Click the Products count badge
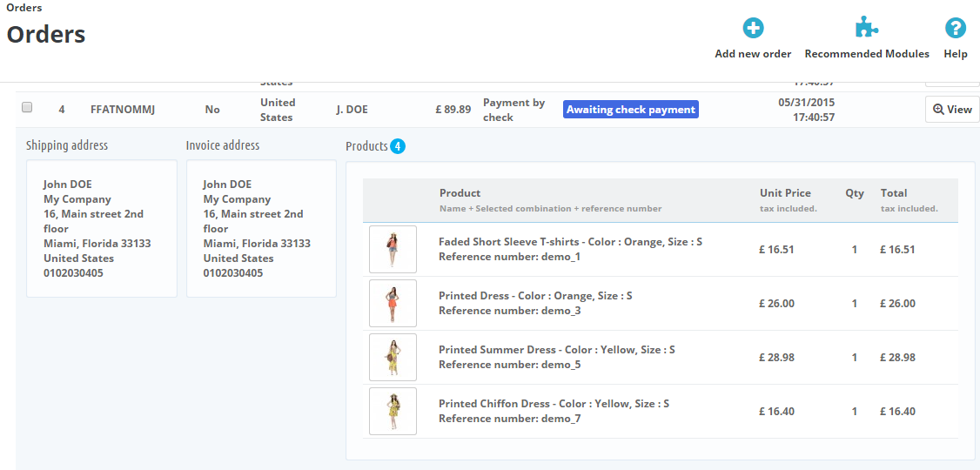Viewport: 980px width, 470px height. point(397,146)
